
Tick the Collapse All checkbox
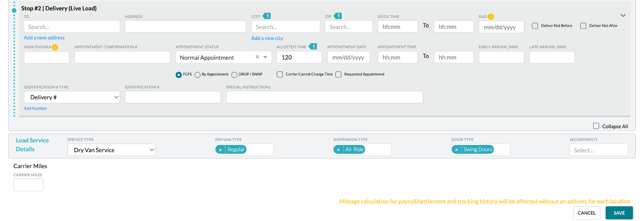pos(596,126)
